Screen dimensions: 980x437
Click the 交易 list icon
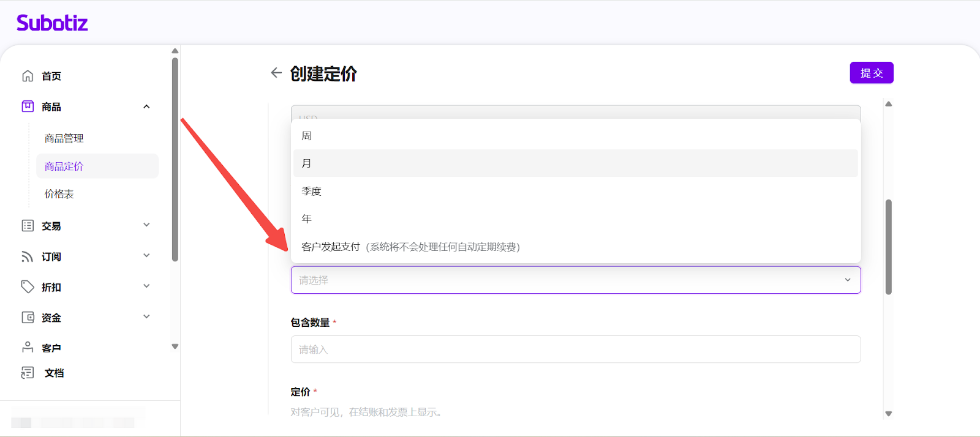pos(28,226)
